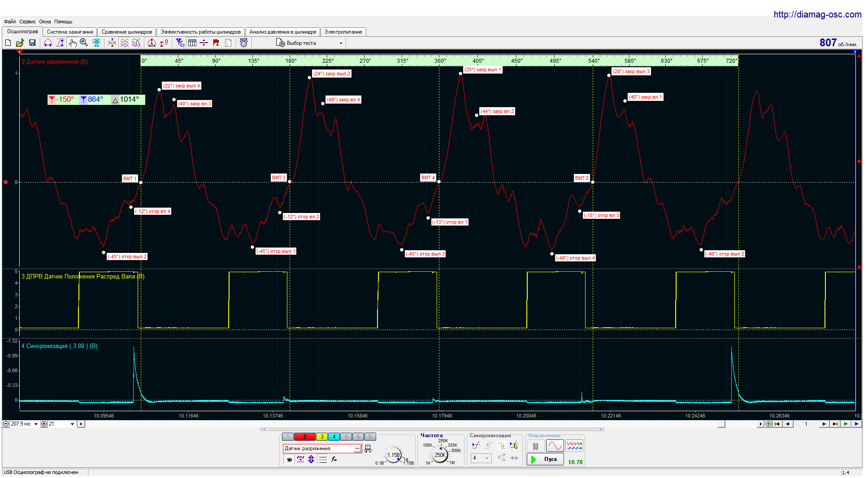The width and height of the screenshot is (868, 478).
Task: Click the vertical invert arrows icon
Action: click(311, 459)
